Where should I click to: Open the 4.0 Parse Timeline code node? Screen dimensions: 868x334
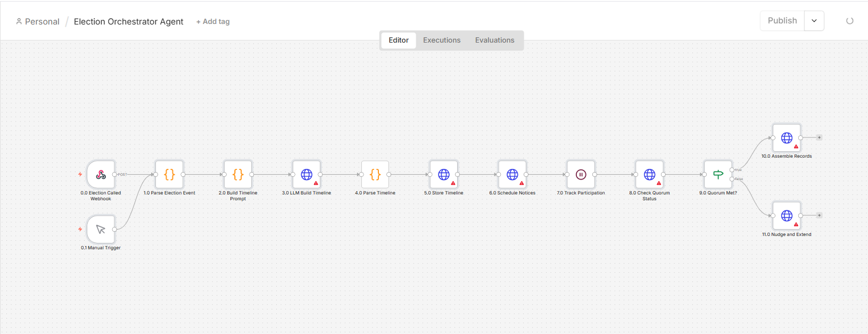coord(375,175)
